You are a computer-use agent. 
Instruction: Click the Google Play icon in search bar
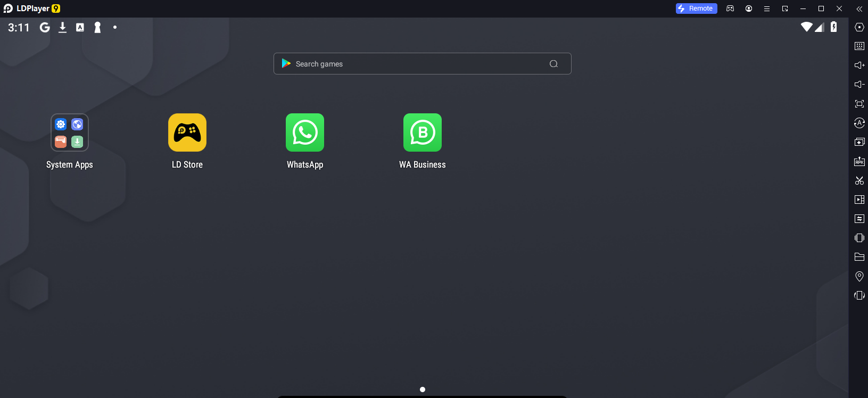coord(286,63)
